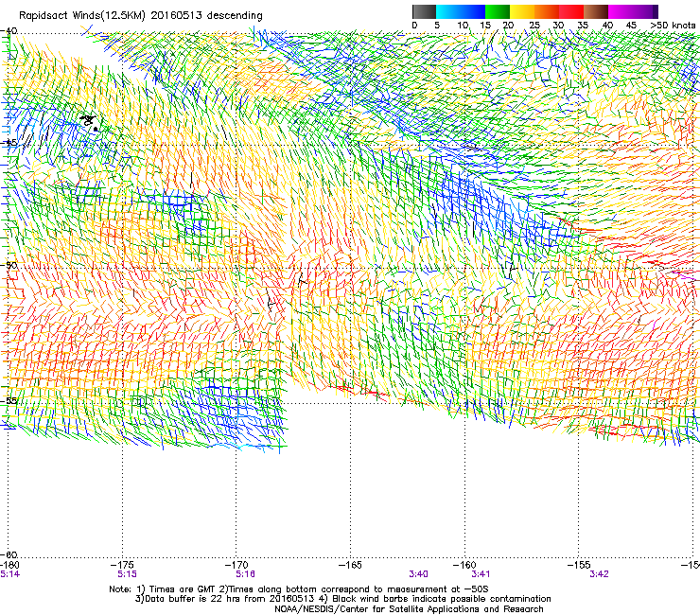Click the -155 longitude label
The width and height of the screenshot is (700, 615).
pos(579,566)
